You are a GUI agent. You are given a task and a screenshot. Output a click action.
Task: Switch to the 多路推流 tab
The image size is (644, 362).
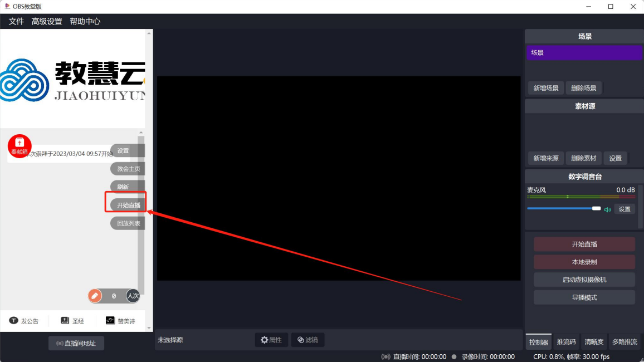click(625, 341)
